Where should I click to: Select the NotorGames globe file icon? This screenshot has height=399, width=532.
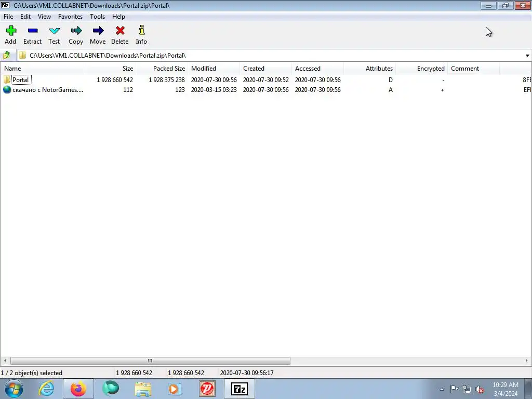(x=7, y=89)
